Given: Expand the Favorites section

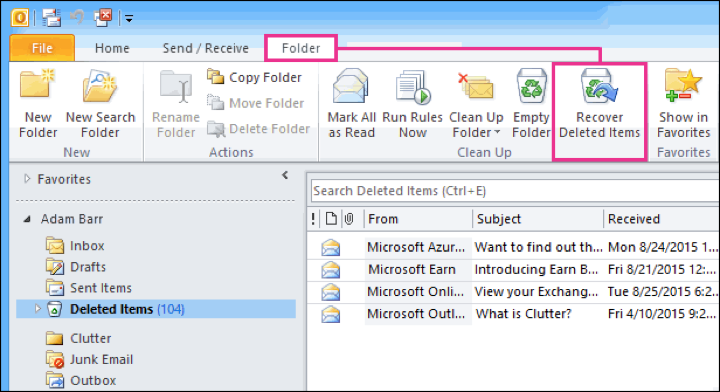Looking at the screenshot, I should 27,179.
